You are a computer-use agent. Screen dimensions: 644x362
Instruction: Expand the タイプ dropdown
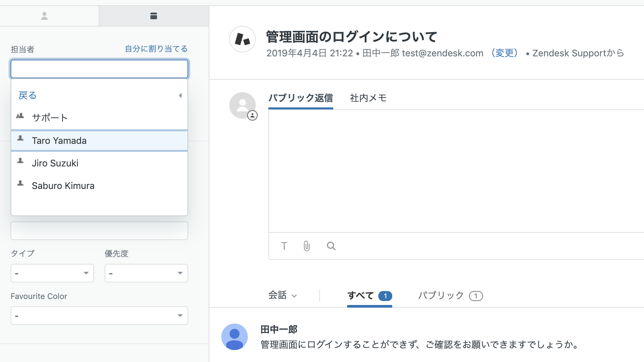[52, 273]
